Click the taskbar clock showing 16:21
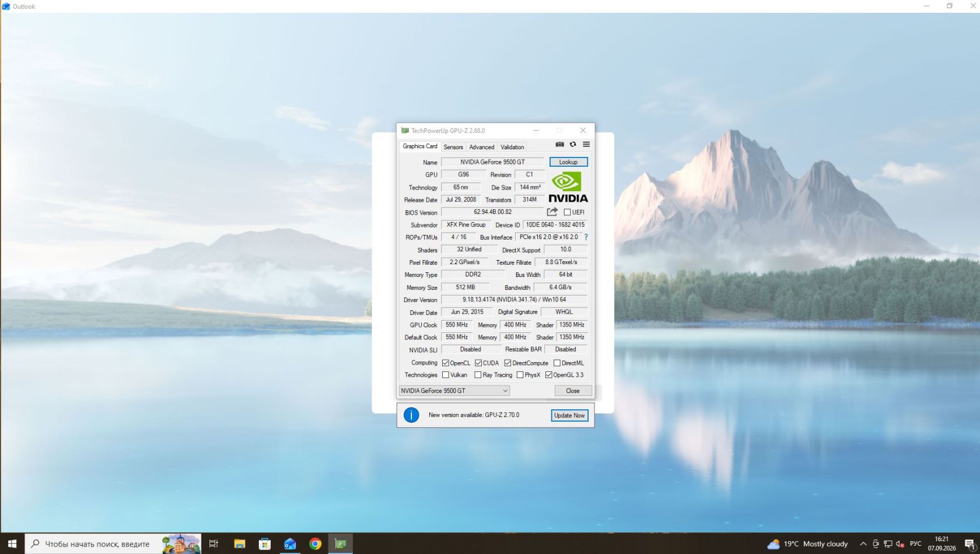 click(942, 544)
